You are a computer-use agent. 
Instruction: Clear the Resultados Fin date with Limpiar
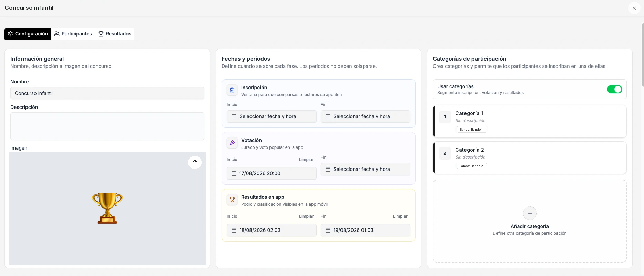point(400,216)
